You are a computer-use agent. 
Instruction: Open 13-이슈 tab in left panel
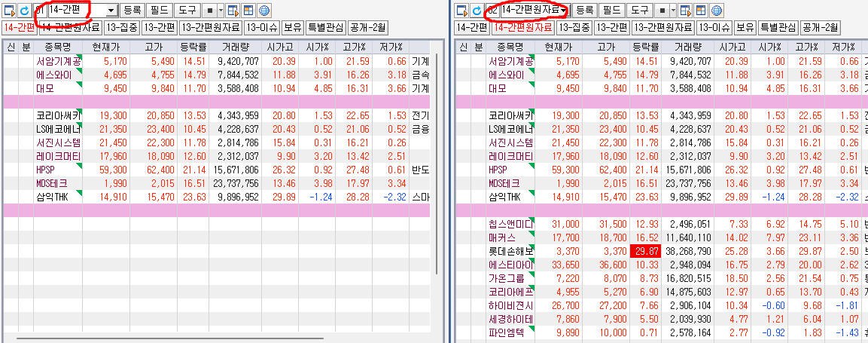(262, 27)
